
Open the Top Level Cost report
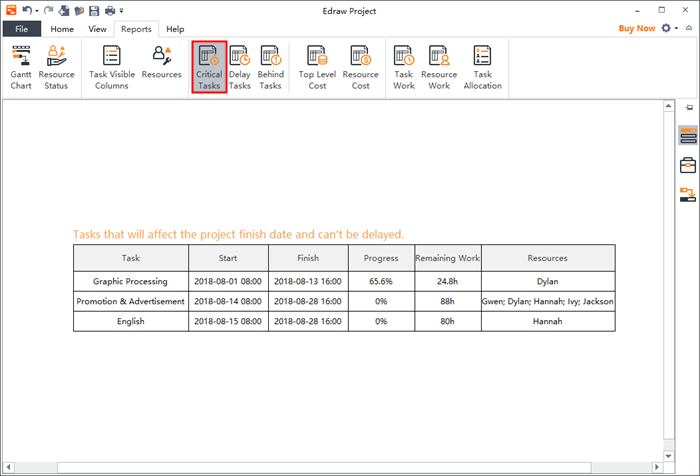(x=318, y=67)
